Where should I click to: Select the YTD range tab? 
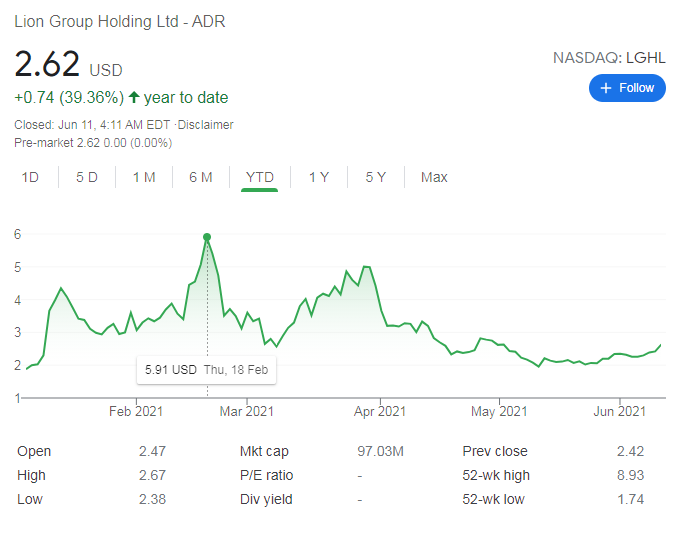click(260, 177)
